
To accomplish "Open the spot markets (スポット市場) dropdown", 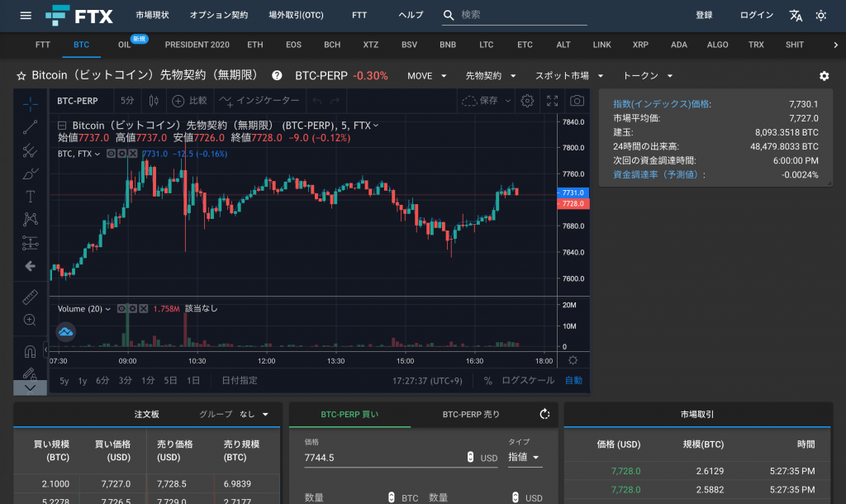I will (x=569, y=76).
